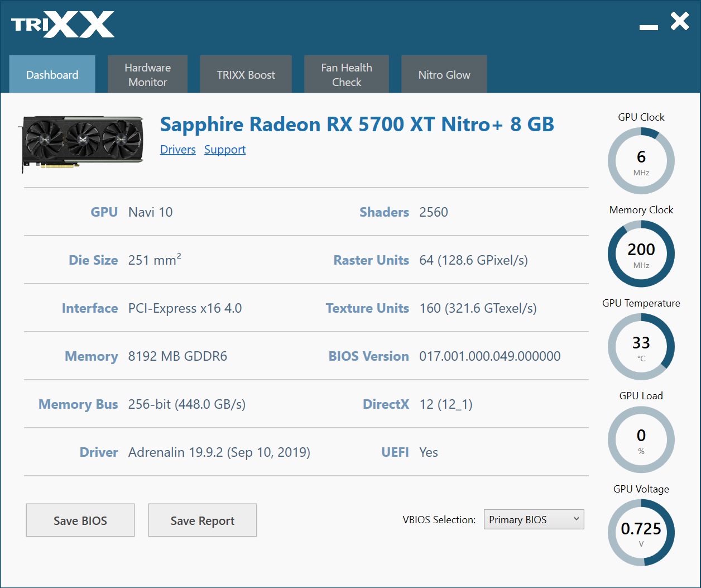Image resolution: width=701 pixels, height=588 pixels.
Task: Select the Die Size value 251 mm²
Action: (155, 260)
